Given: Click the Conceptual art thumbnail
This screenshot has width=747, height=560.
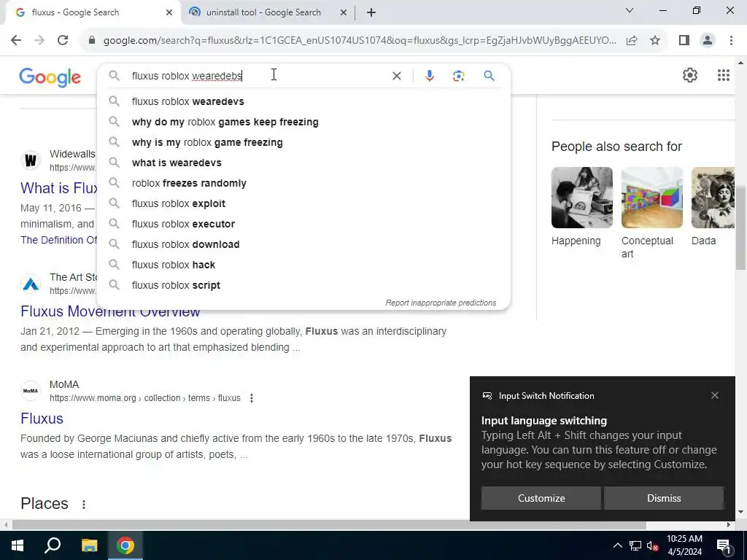Looking at the screenshot, I should click(651, 198).
